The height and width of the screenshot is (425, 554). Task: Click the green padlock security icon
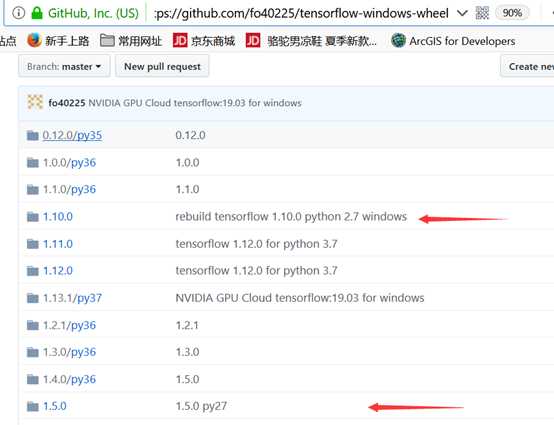coord(37,13)
